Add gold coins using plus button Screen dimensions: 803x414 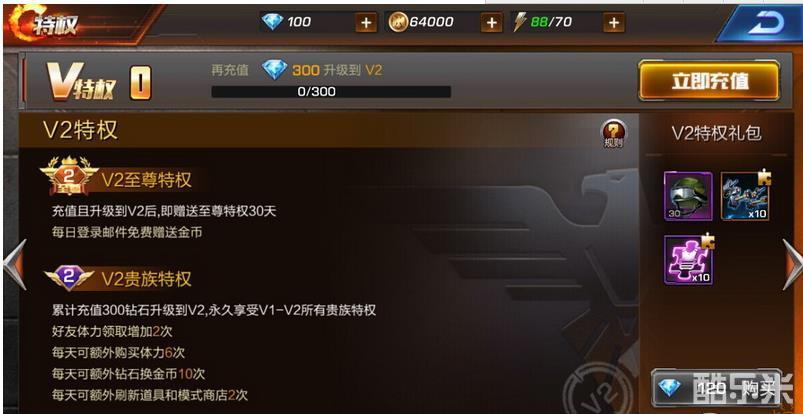point(491,23)
